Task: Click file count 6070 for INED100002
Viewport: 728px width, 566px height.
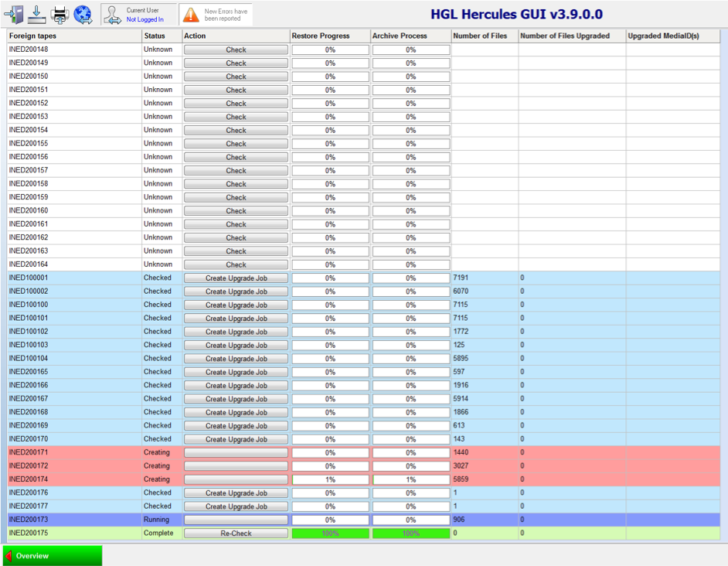Action: click(461, 291)
